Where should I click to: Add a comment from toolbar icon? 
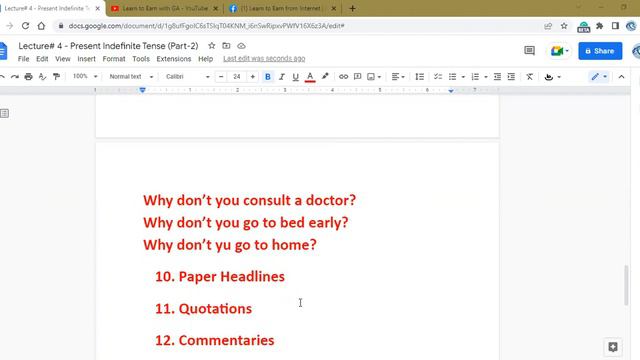tap(358, 77)
